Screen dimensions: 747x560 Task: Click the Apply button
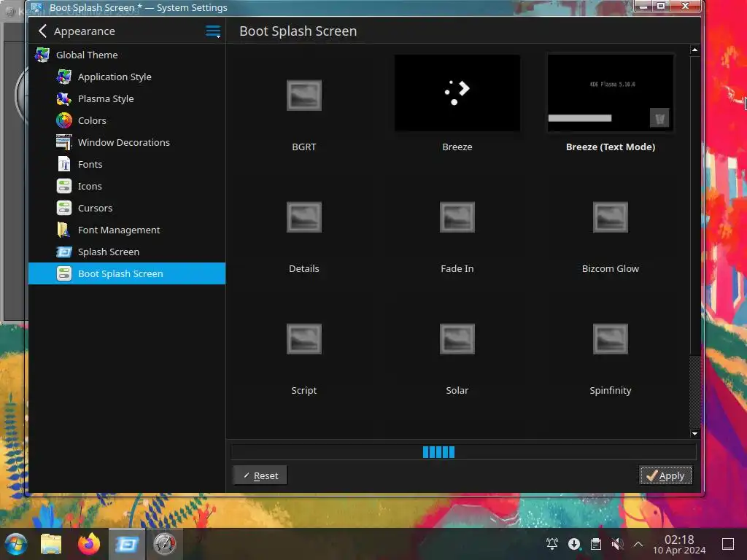[665, 475]
